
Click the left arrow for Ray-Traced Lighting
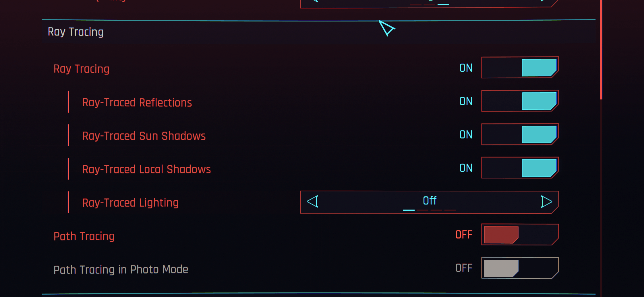pyautogui.click(x=312, y=202)
